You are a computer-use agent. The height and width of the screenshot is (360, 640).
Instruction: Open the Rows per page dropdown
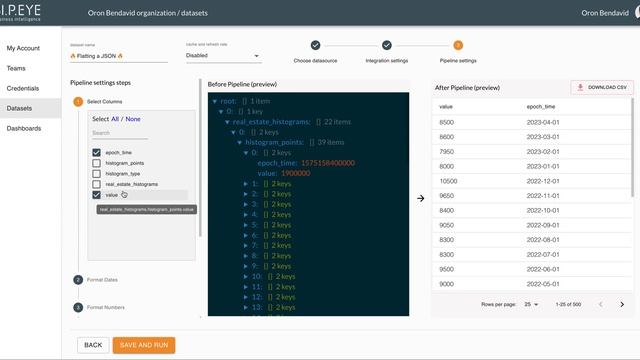[531, 304]
